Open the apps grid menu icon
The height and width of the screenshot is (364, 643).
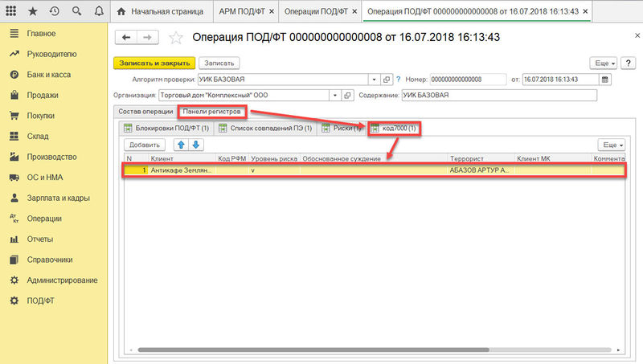coord(11,12)
